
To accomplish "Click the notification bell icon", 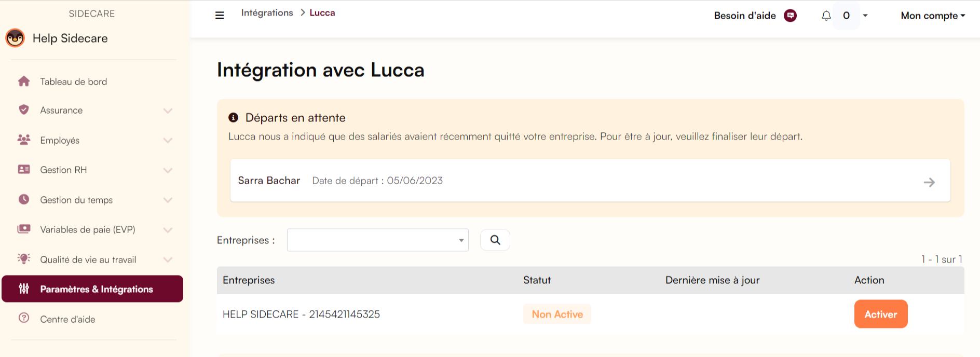I will click(826, 16).
